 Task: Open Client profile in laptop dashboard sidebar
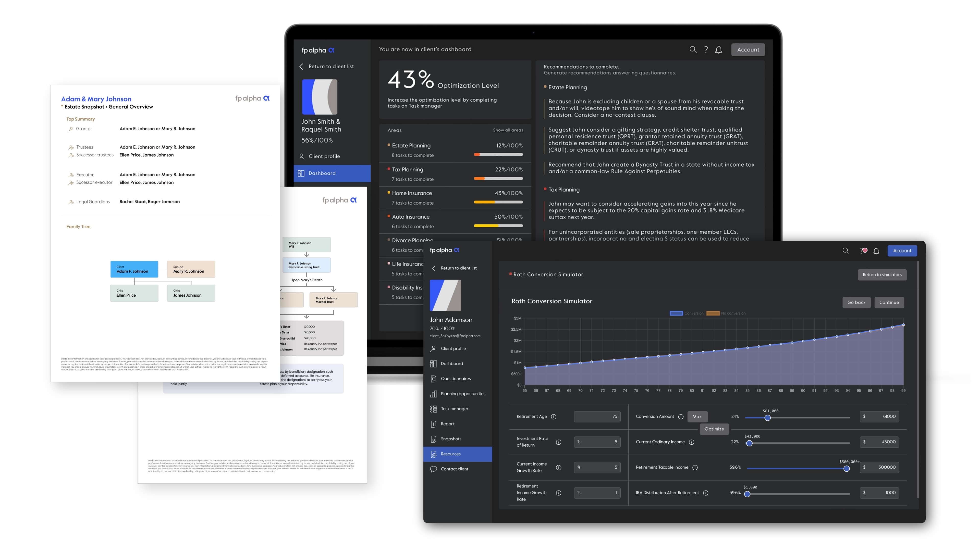(324, 156)
